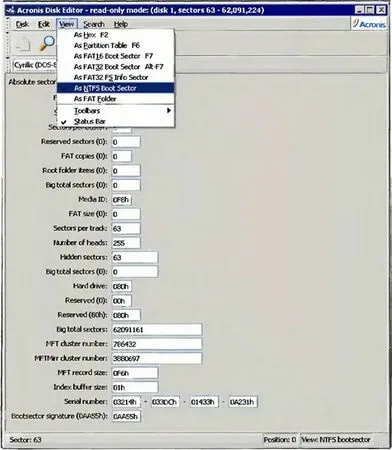
Task: Click the Bootsector signature field
Action: click(x=126, y=416)
